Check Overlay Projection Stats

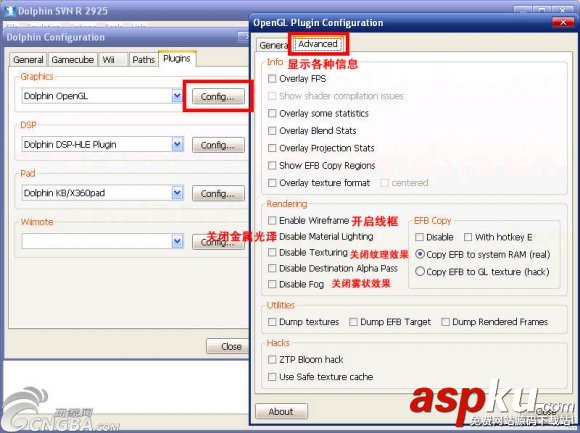[272, 148]
